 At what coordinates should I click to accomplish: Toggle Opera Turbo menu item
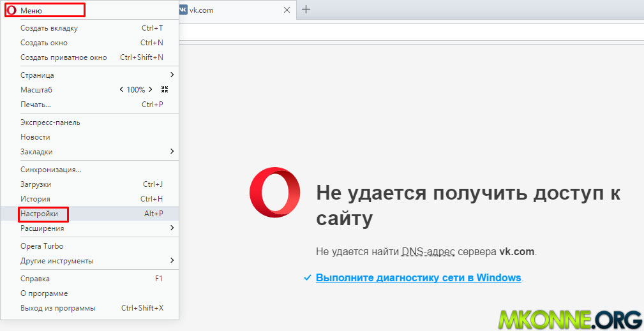pyautogui.click(x=89, y=246)
